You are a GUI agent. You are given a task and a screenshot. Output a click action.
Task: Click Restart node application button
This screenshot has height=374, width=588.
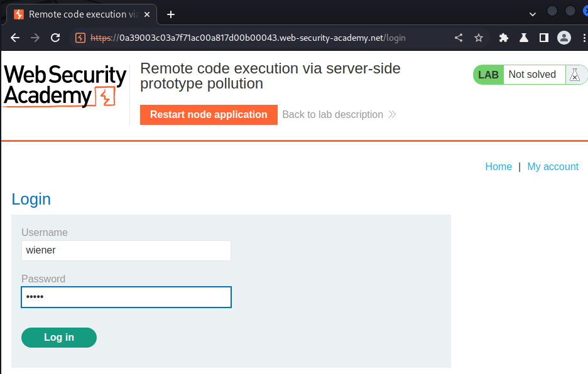[x=209, y=115]
